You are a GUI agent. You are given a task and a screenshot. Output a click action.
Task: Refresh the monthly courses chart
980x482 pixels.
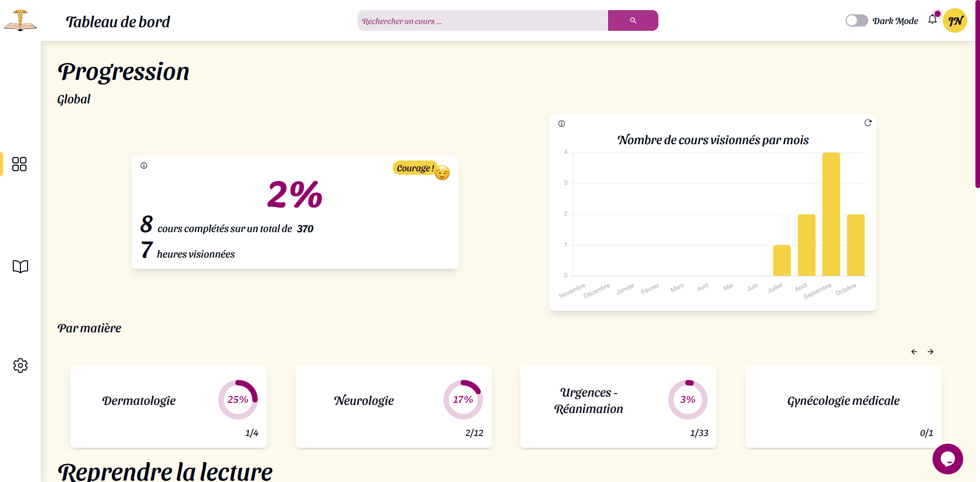[x=868, y=123]
